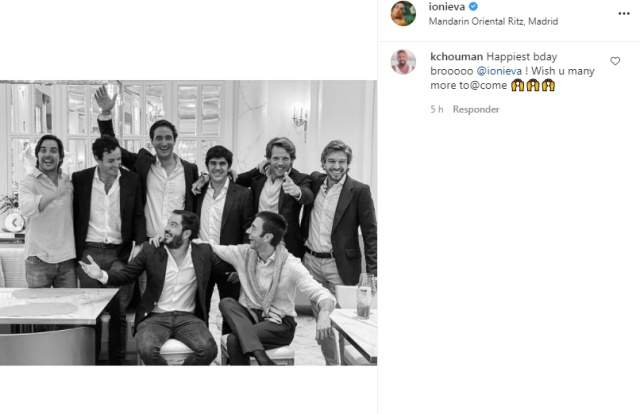Follow the @ionieva mention in the comment
This screenshot has height=414, width=640.
point(499,71)
